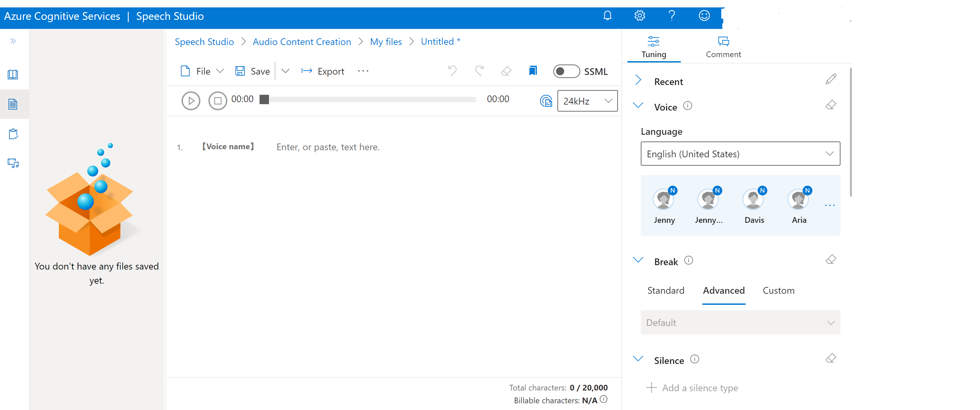Viewport: 980px width, 410px height.
Task: Click the eraser icon next to Voice section
Action: click(x=831, y=105)
